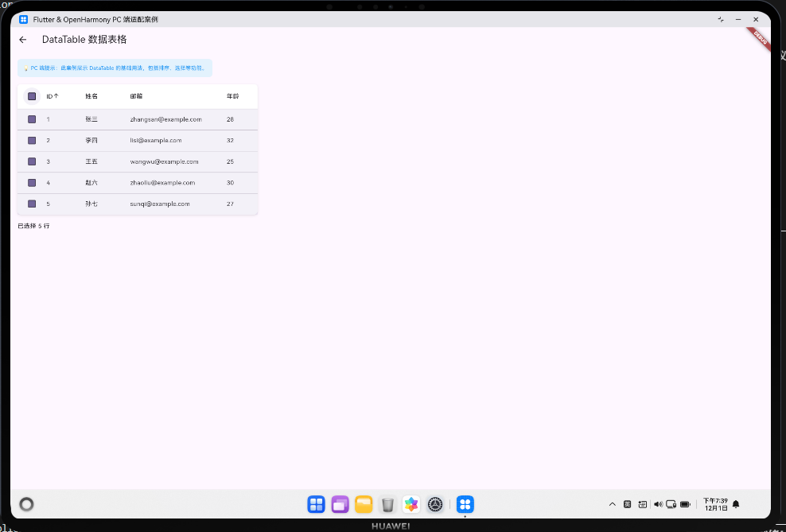Open the volume icon in system tray

click(x=658, y=504)
